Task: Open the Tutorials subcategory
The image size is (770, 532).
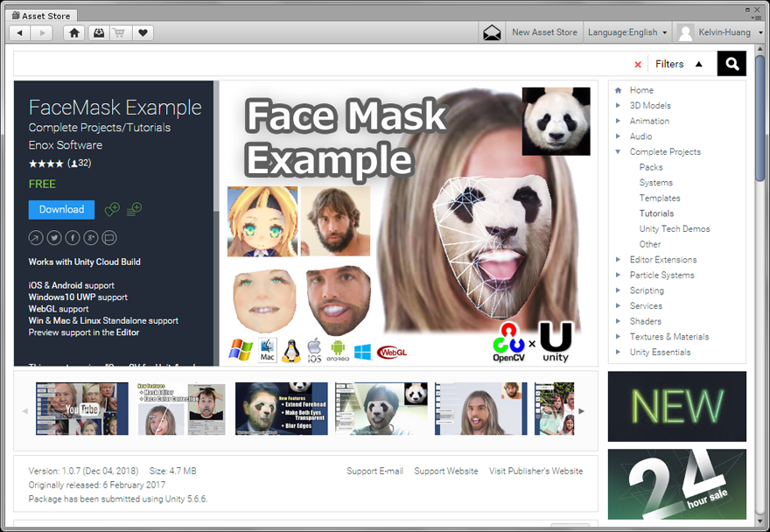Action: coord(656,213)
